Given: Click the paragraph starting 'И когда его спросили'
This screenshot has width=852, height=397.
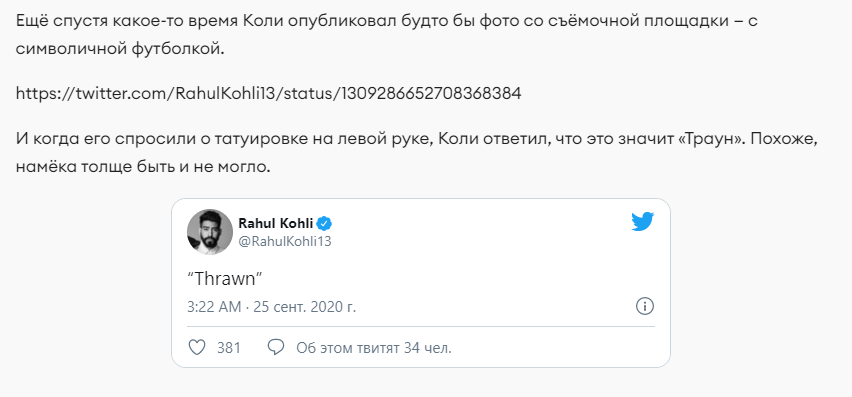Looking at the screenshot, I should (x=417, y=153).
